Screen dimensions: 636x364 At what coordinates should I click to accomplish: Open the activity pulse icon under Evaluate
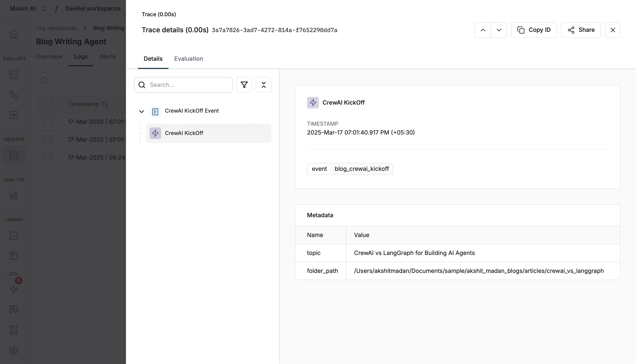(14, 115)
